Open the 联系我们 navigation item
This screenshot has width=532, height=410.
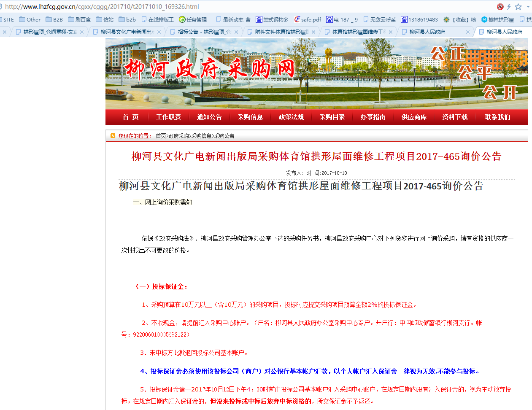tap(498, 117)
